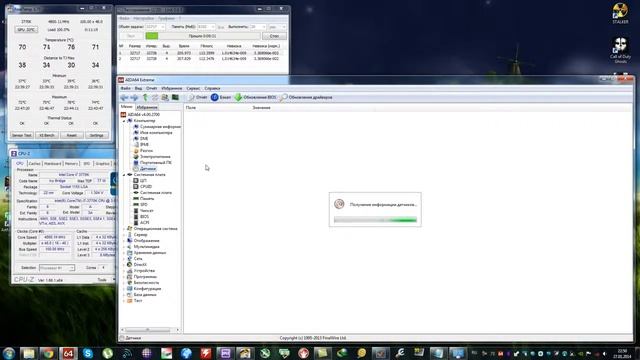Open the Выполнить count dropdown in LinX

click(x=258, y=27)
